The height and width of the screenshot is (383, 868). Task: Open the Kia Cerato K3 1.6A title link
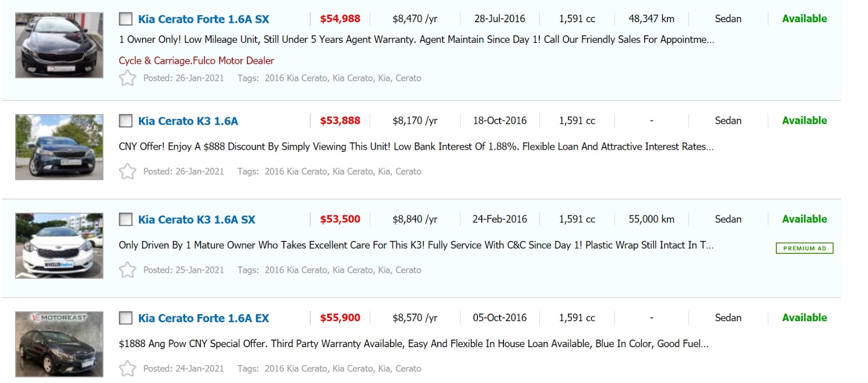pos(188,121)
